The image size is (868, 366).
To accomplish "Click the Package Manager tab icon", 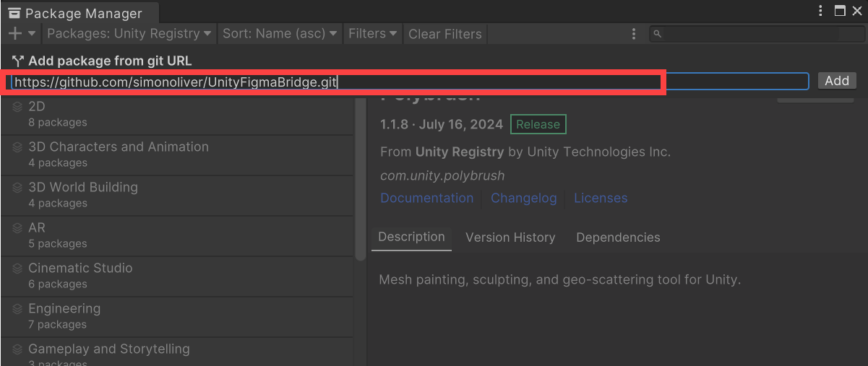I will coord(14,13).
